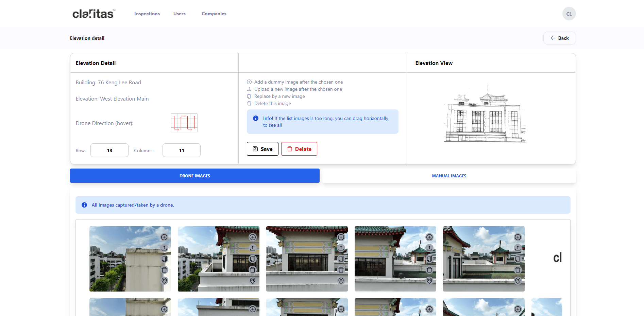Click location pin on first drone thumbnail
The height and width of the screenshot is (316, 644).
click(164, 281)
